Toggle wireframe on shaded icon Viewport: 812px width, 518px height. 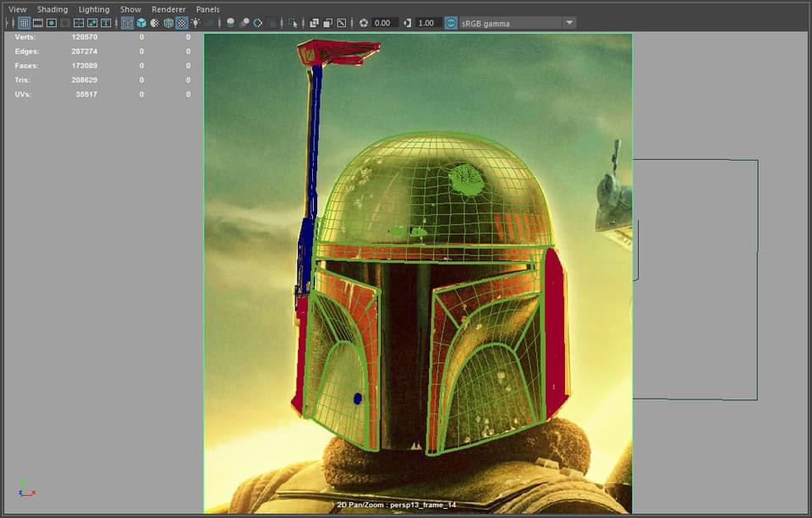coord(168,23)
